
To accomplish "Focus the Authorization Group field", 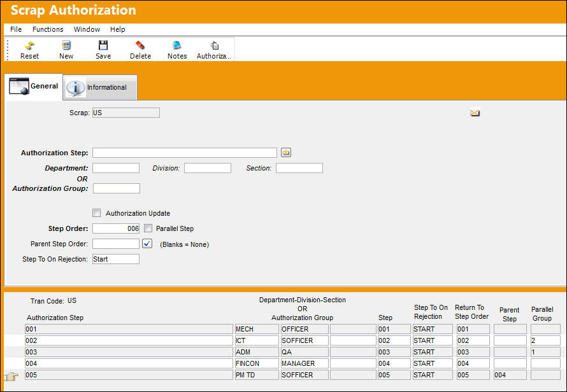I will tap(117, 188).
